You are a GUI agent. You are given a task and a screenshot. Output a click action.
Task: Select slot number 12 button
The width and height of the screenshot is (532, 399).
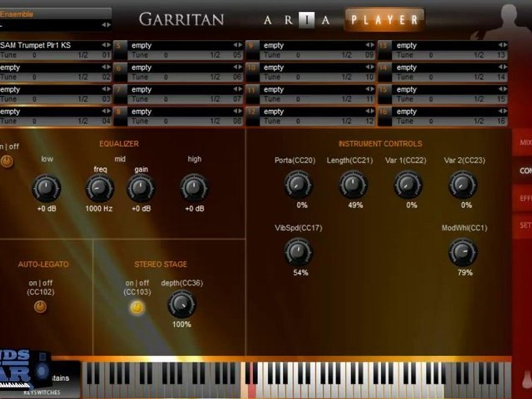[x=253, y=116]
